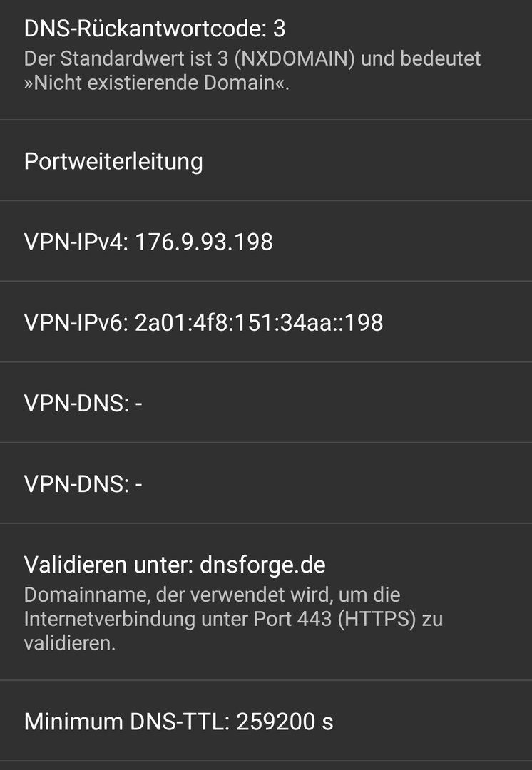532x770 pixels.
Task: Click the 259200 s TTL value
Action: pos(285,722)
